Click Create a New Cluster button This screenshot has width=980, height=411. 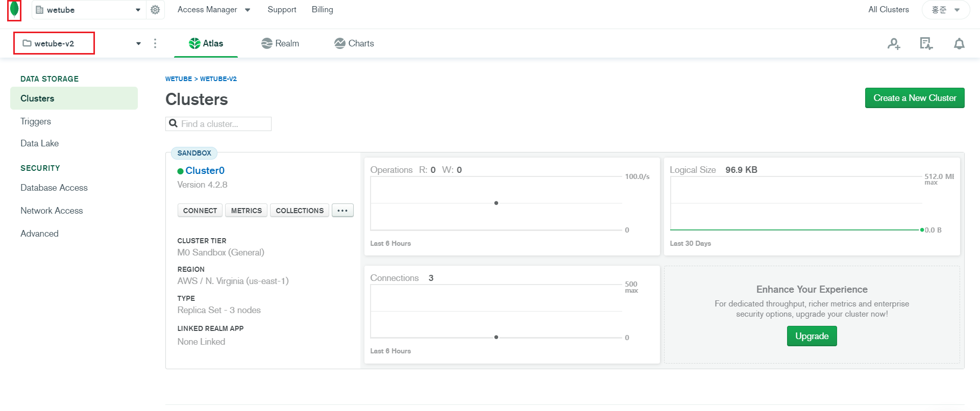pos(915,98)
